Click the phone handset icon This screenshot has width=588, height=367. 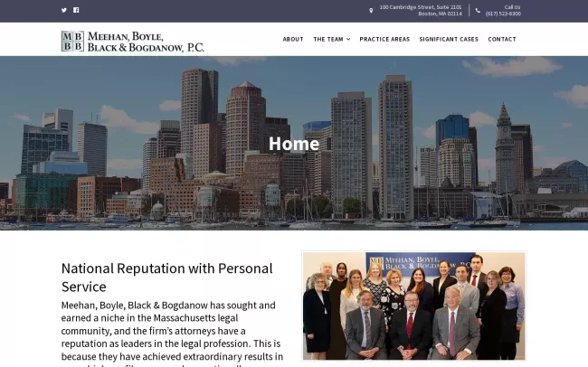(478, 11)
